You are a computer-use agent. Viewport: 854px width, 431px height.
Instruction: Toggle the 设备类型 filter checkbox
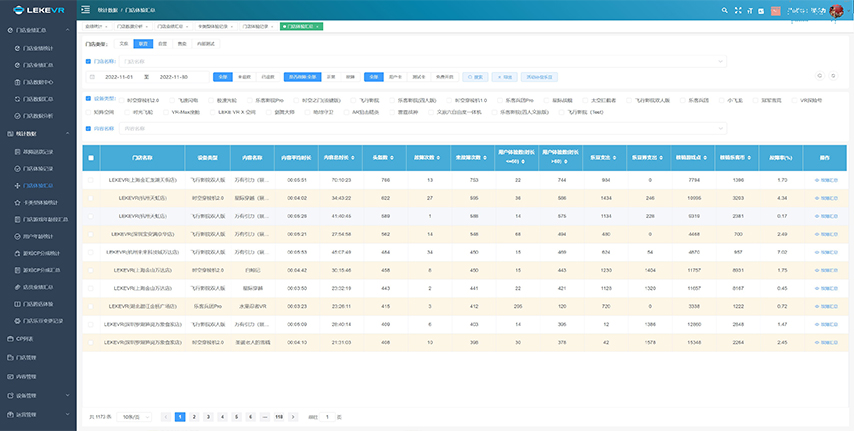pos(88,99)
